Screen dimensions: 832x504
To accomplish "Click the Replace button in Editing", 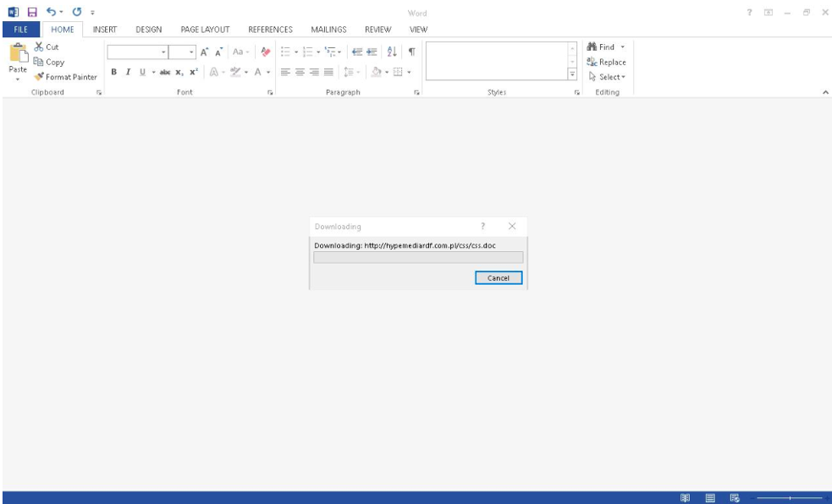I will click(607, 63).
